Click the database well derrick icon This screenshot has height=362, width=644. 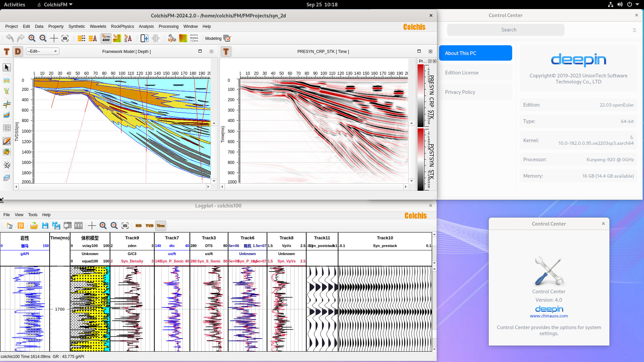[x=93, y=38]
